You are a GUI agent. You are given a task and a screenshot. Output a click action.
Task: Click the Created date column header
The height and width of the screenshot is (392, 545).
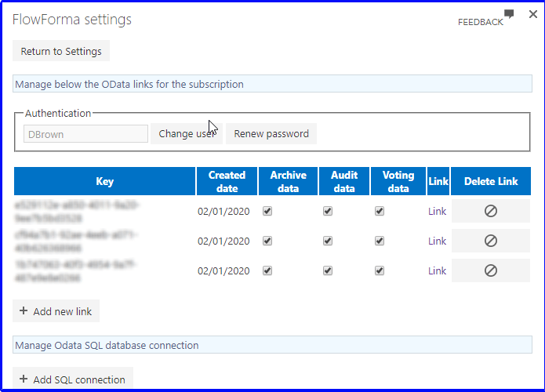click(227, 181)
